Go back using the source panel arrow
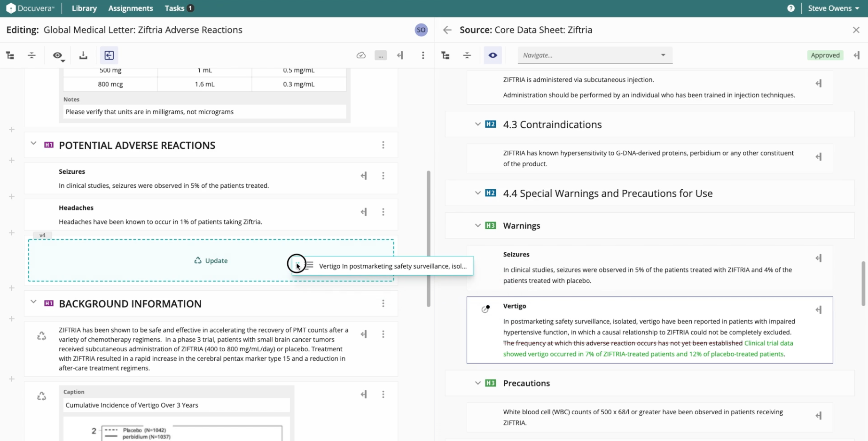Viewport: 868px width, 441px height. pos(447,30)
